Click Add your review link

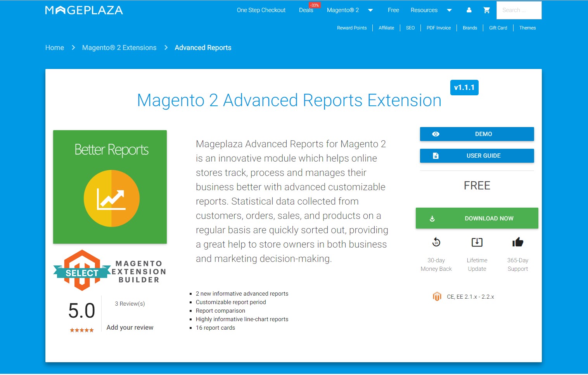130,327
